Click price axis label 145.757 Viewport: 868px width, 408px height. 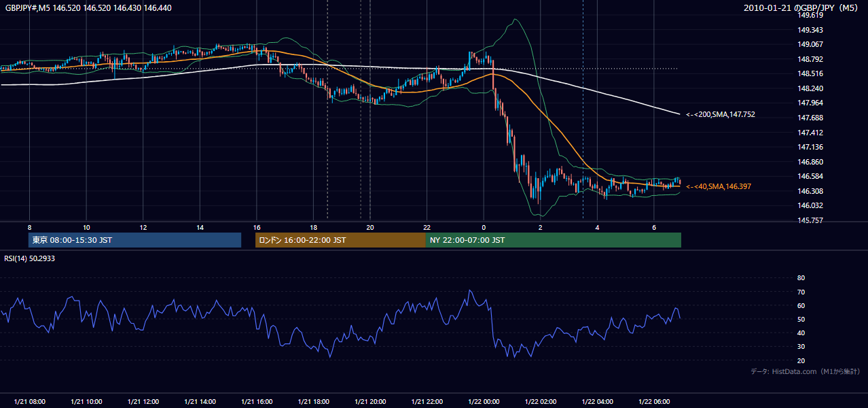(x=811, y=220)
